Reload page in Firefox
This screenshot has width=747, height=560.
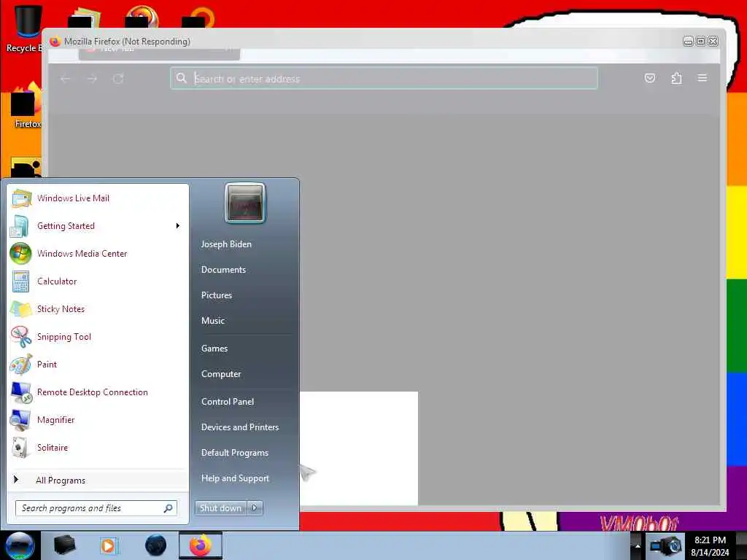pyautogui.click(x=119, y=79)
